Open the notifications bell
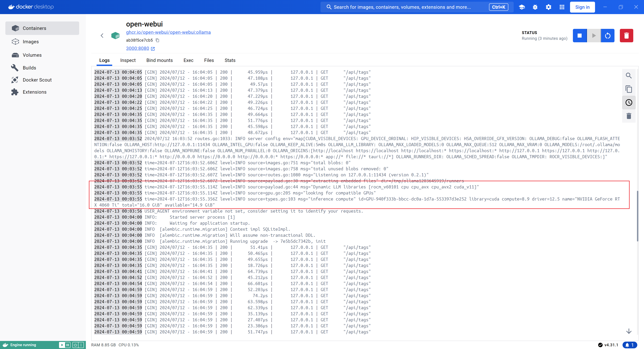 630,345
